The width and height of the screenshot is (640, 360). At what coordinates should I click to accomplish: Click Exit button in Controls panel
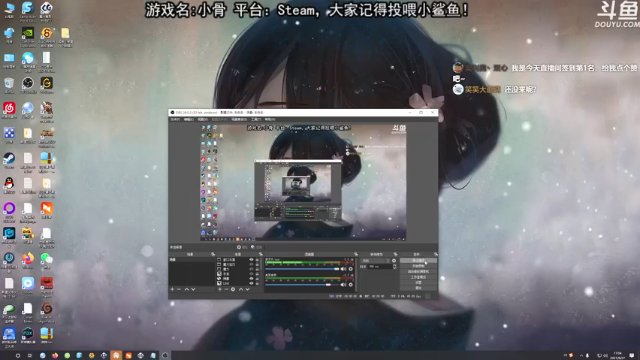click(418, 288)
